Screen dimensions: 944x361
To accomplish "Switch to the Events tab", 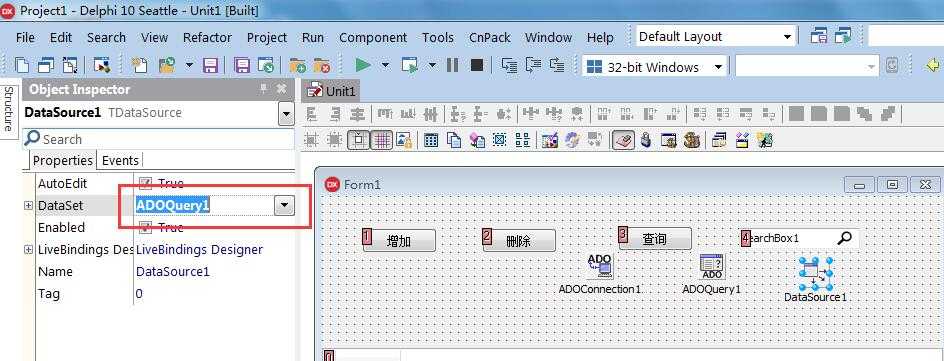I will point(120,161).
